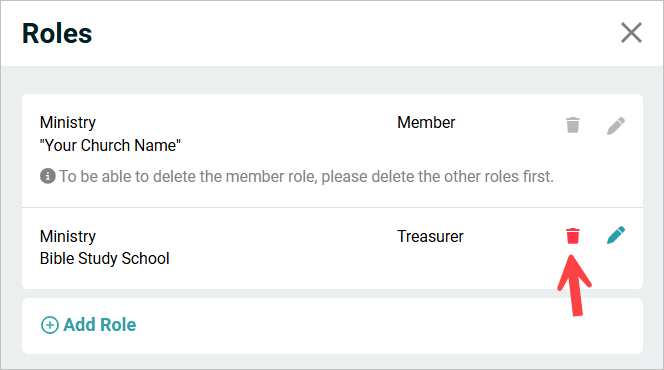Click the circled plus icon next to Add Role

pyautogui.click(x=50, y=325)
